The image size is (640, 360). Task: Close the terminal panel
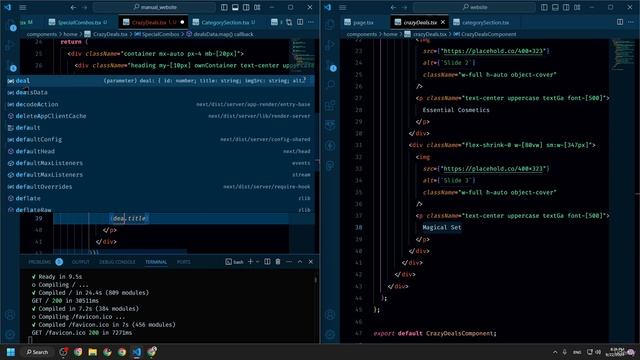(311, 262)
